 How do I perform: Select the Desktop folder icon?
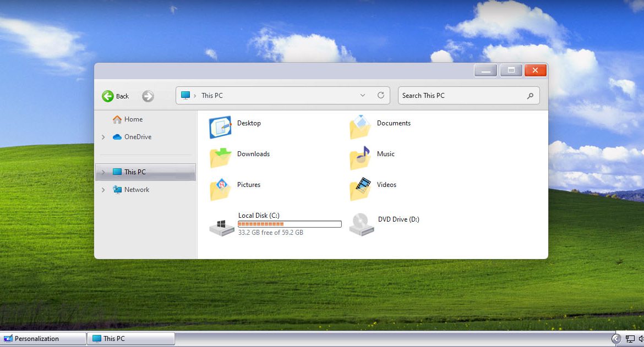[x=220, y=127]
